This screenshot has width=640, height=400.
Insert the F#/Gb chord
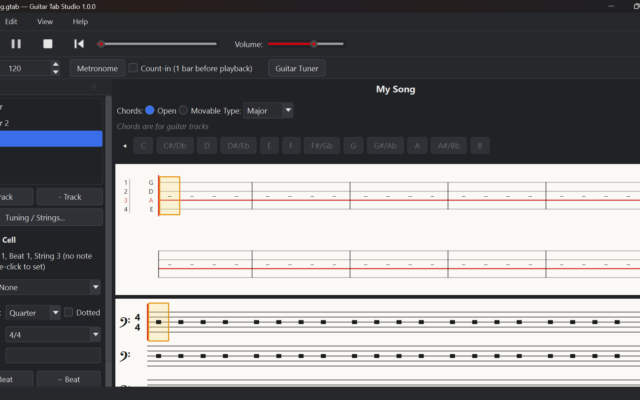point(322,146)
